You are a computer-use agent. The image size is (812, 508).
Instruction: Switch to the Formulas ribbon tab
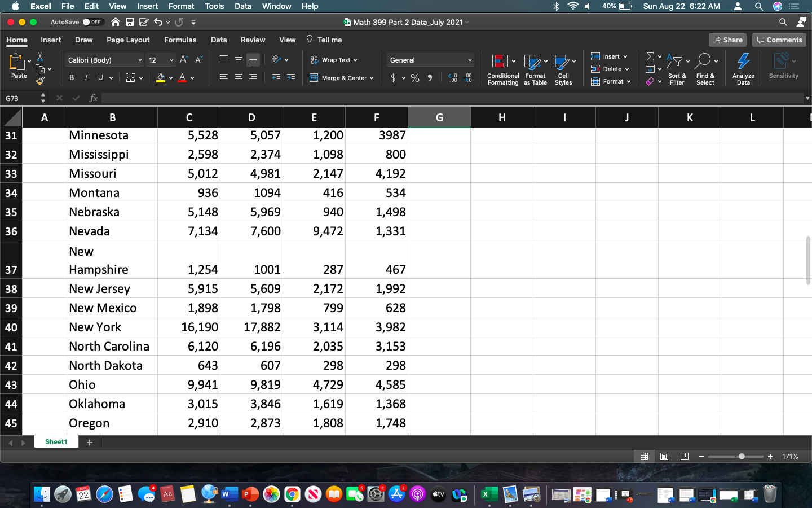pos(180,40)
